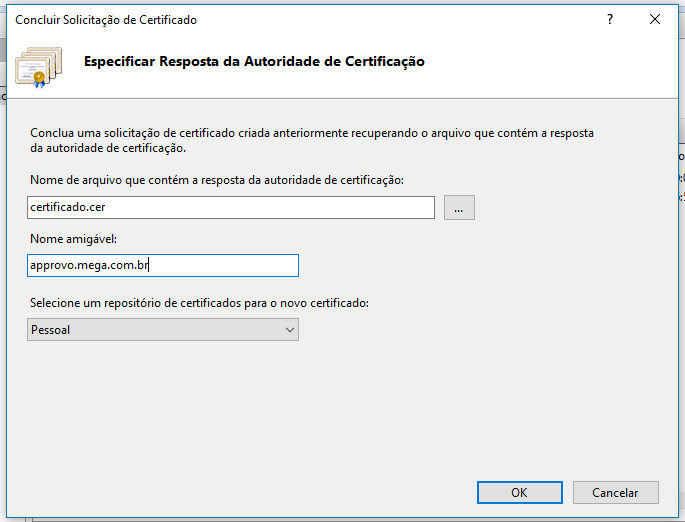This screenshot has height=522, width=685.
Task: Click the friendly name field with approvo.mega.com.br
Action: (163, 265)
